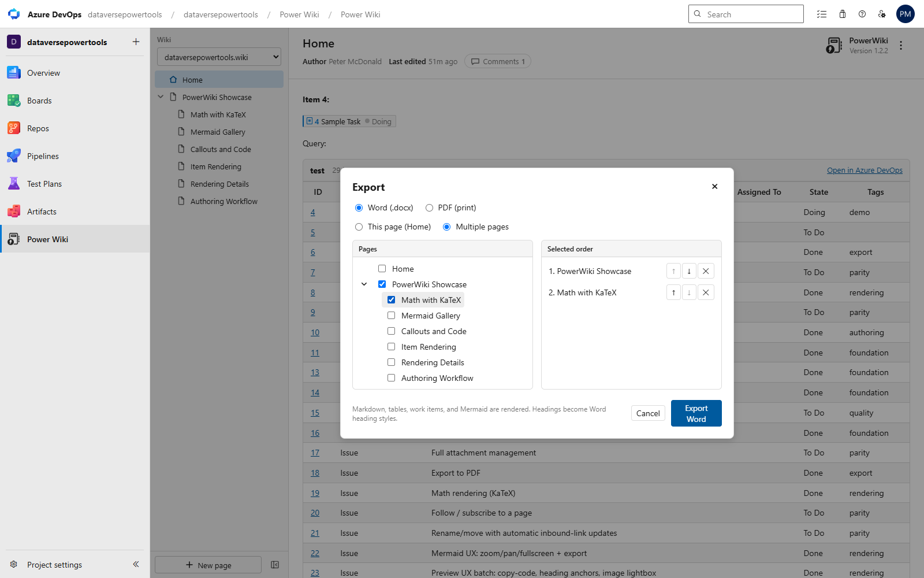Open the PM account avatar
924x578 pixels.
(906, 14)
